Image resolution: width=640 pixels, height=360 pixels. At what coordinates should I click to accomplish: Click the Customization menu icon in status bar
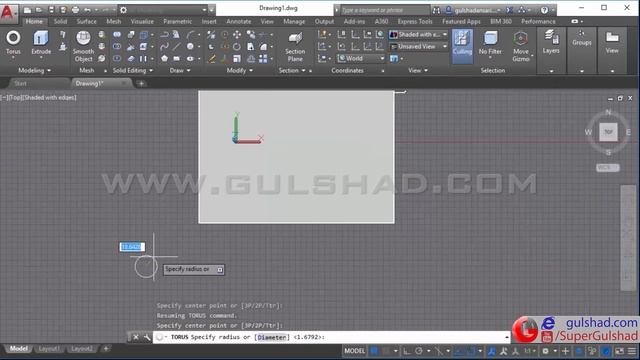632,351
